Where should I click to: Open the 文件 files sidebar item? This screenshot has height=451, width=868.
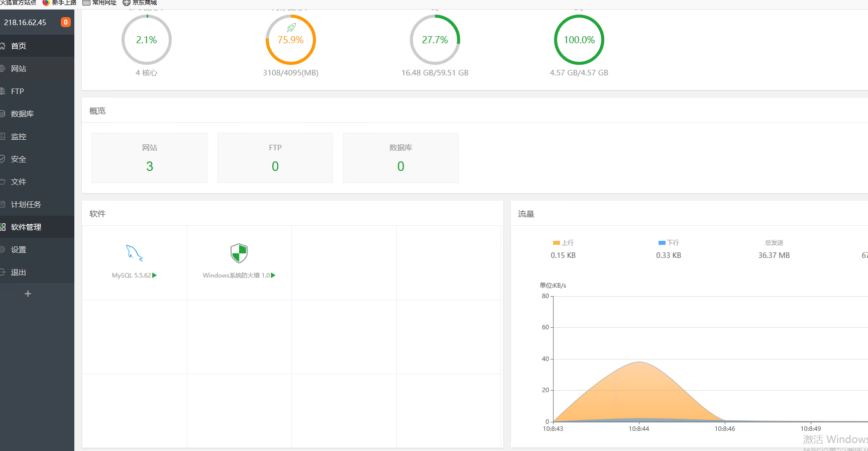point(37,182)
